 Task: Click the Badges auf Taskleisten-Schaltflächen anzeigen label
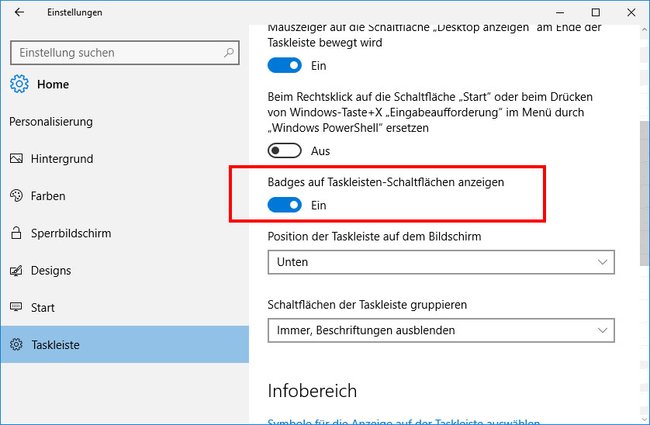click(386, 182)
